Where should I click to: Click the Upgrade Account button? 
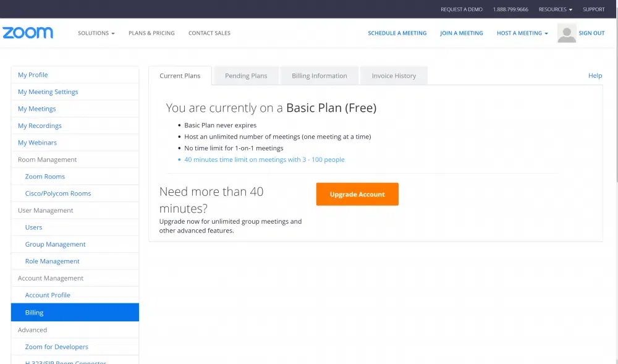point(357,194)
